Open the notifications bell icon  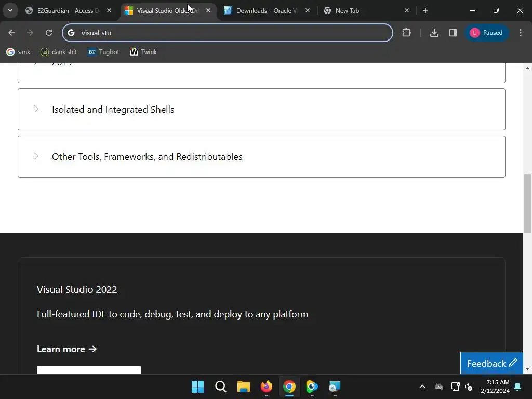coord(518,387)
